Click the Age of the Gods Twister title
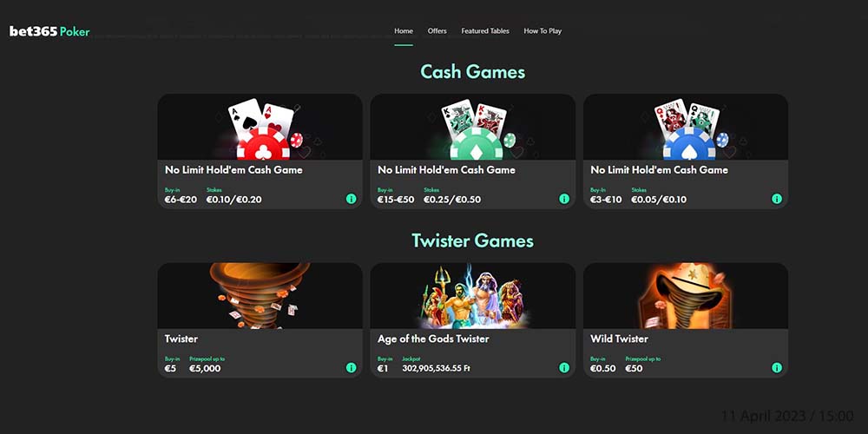The height and width of the screenshot is (434, 868). point(433,339)
